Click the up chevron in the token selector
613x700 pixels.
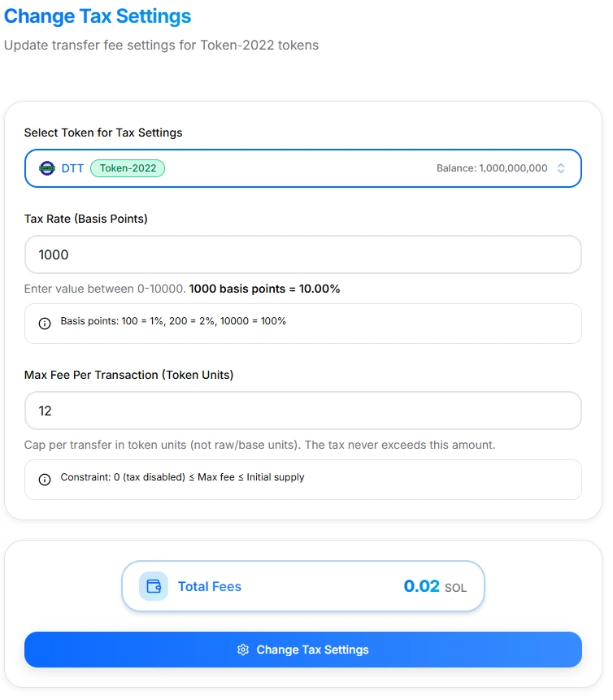tap(561, 165)
